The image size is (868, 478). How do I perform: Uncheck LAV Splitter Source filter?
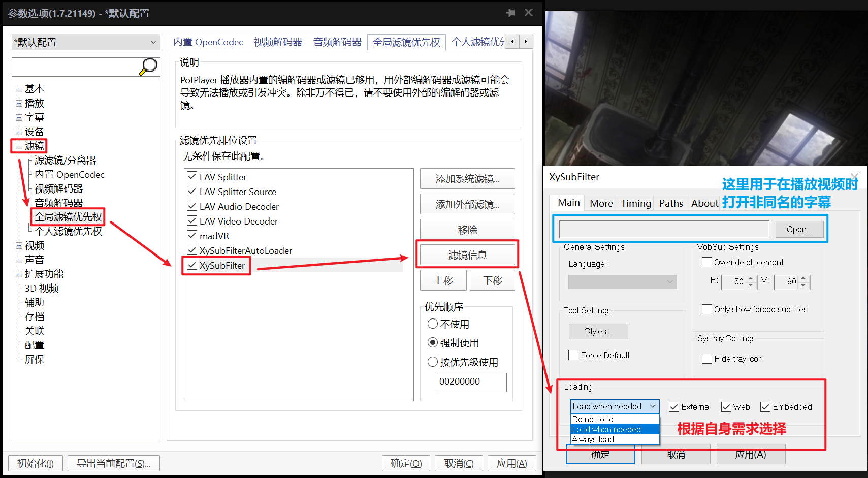click(192, 192)
